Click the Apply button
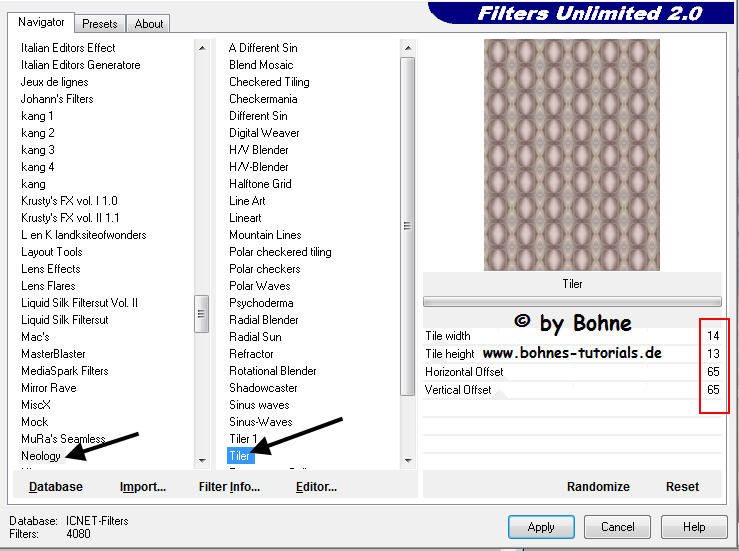The width and height of the screenshot is (739, 551). [540, 527]
